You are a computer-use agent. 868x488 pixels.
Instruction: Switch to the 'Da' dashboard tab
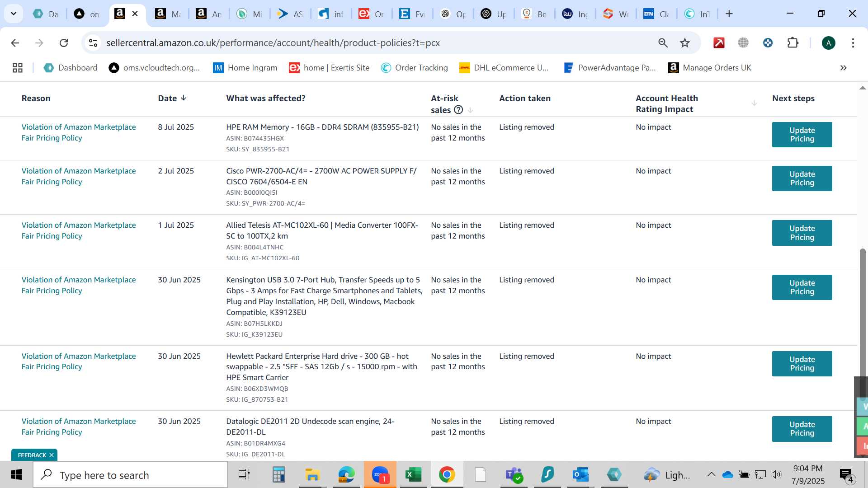[x=46, y=14]
